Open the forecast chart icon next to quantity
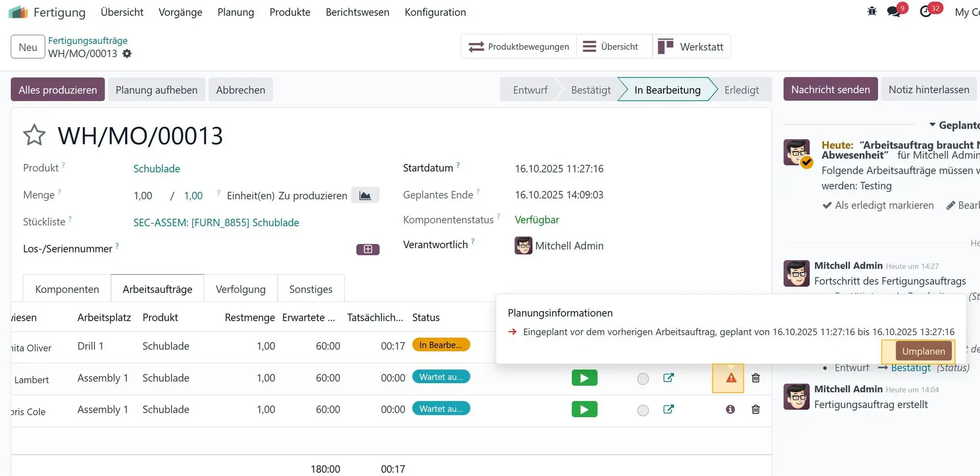This screenshot has height=476, width=980. click(x=365, y=195)
